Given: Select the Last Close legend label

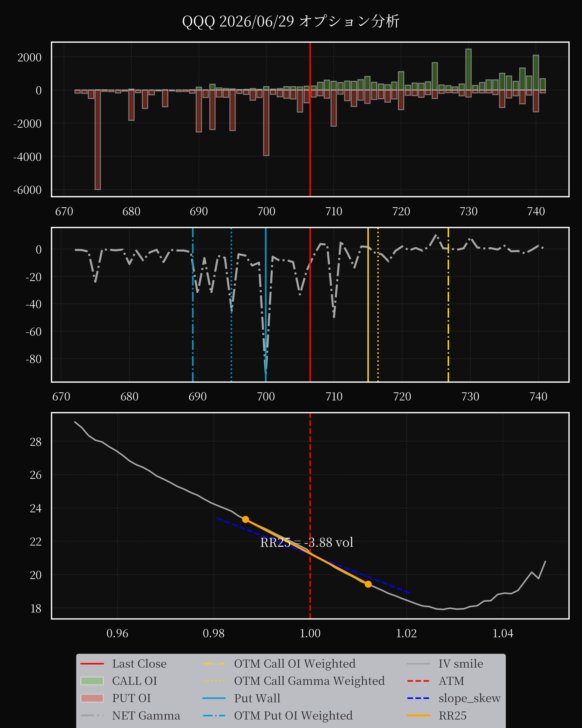Looking at the screenshot, I should [139, 664].
